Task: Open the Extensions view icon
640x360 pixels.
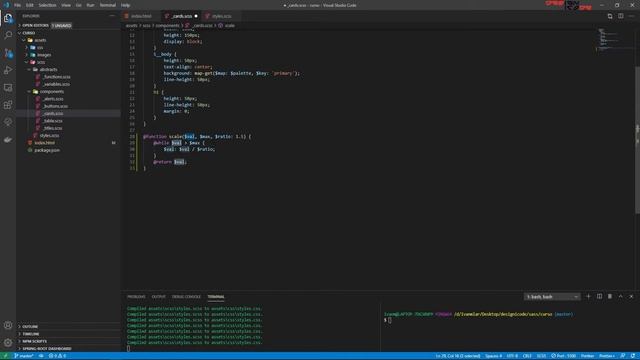Action: 8,105
